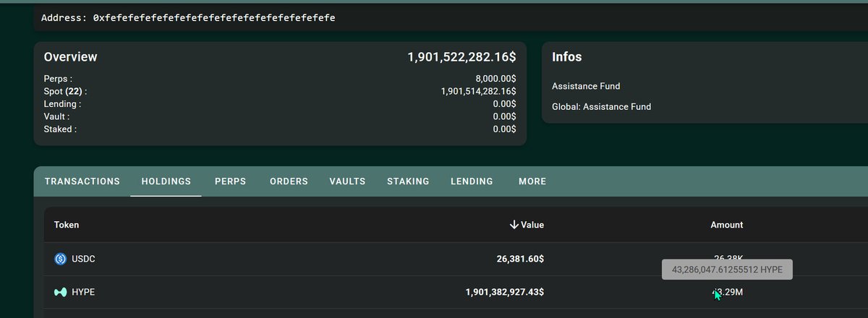
Task: Switch to the Perps tab
Action: tap(230, 181)
